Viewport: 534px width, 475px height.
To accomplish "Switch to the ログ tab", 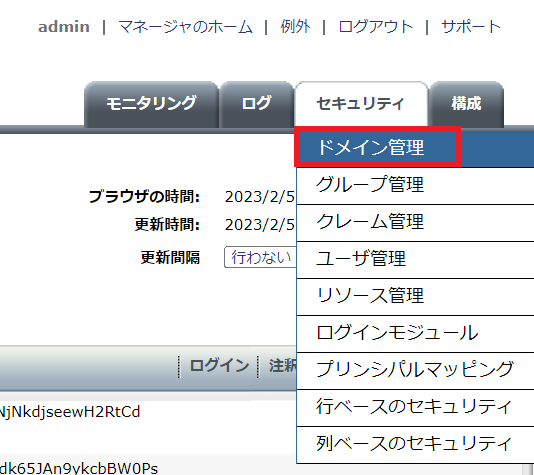I will pyautogui.click(x=256, y=104).
